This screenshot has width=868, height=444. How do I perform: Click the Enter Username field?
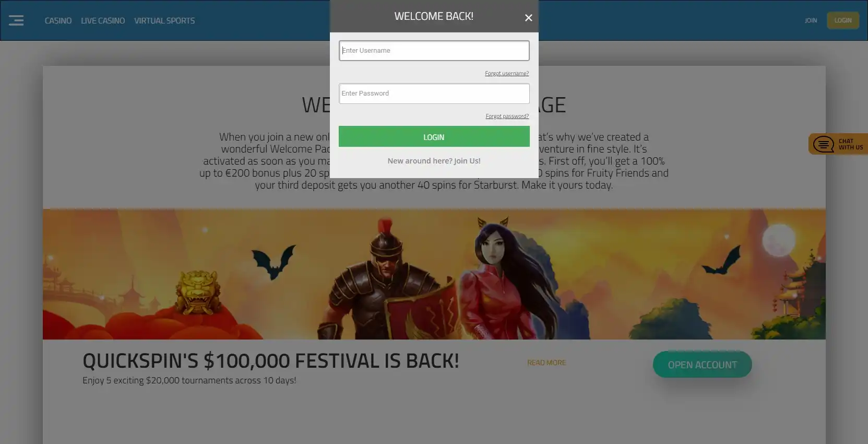tap(434, 51)
